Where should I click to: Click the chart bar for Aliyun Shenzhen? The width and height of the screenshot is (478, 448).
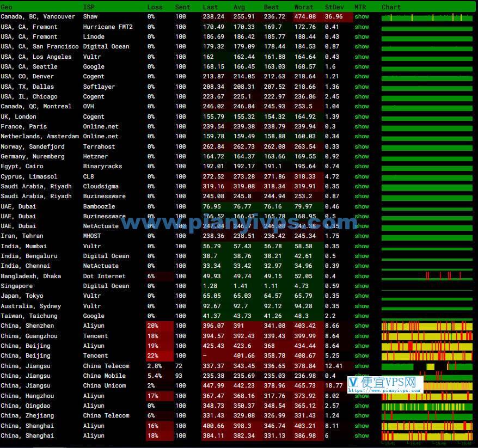tap(427, 327)
